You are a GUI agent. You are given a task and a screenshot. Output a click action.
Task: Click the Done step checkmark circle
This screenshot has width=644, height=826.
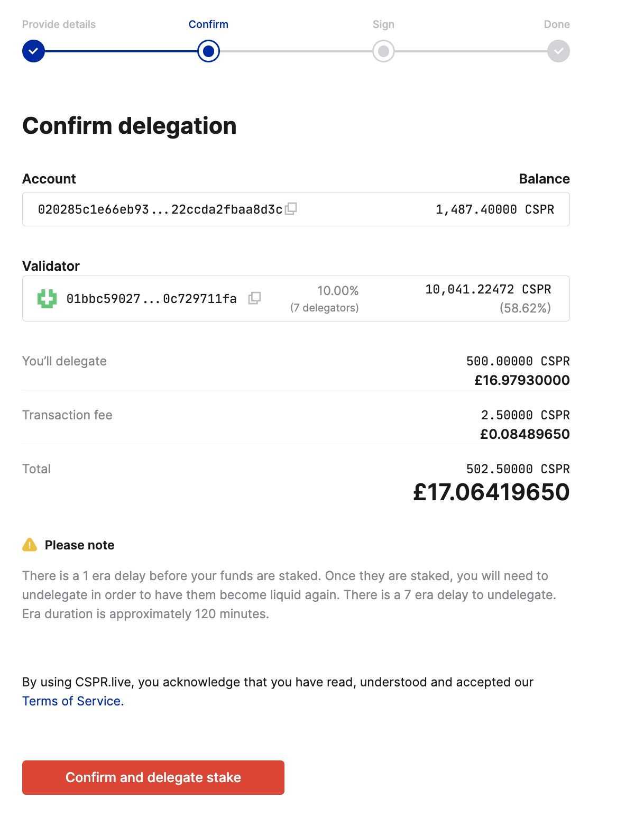558,51
